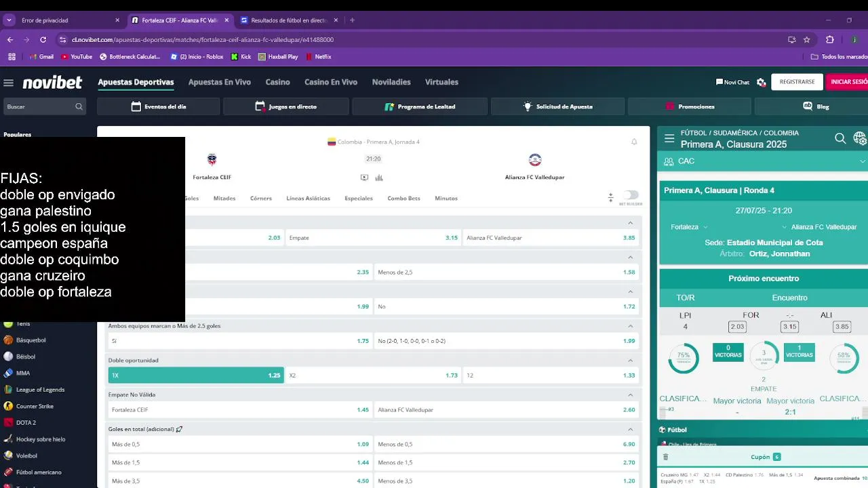Open the Virtuales section
The width and height of the screenshot is (868, 488).
click(441, 82)
